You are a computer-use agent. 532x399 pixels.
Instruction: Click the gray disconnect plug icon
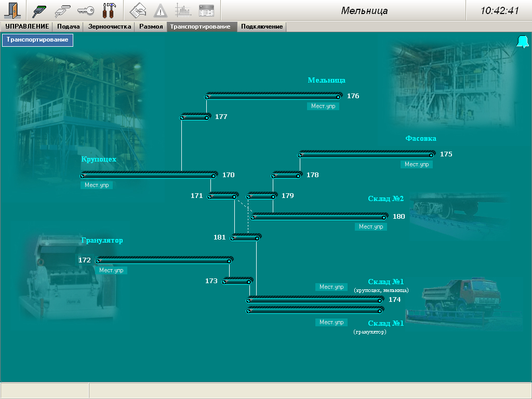(x=63, y=10)
